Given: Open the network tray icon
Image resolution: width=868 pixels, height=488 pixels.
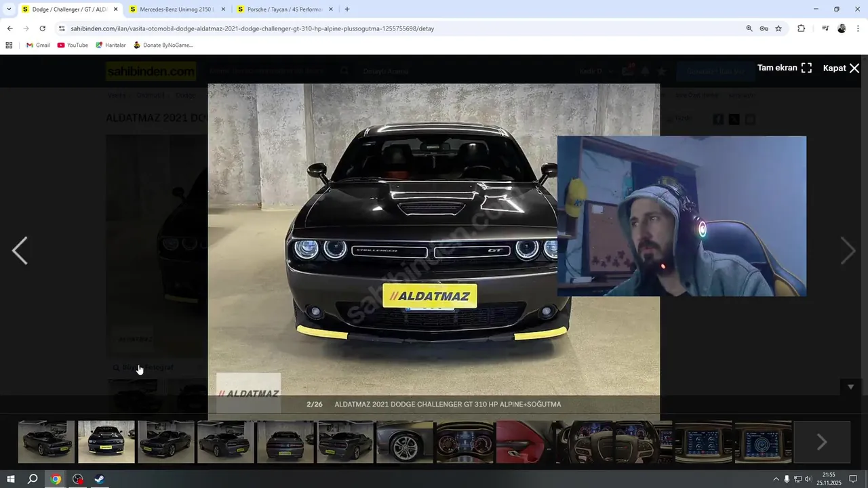Looking at the screenshot, I should pos(797,479).
